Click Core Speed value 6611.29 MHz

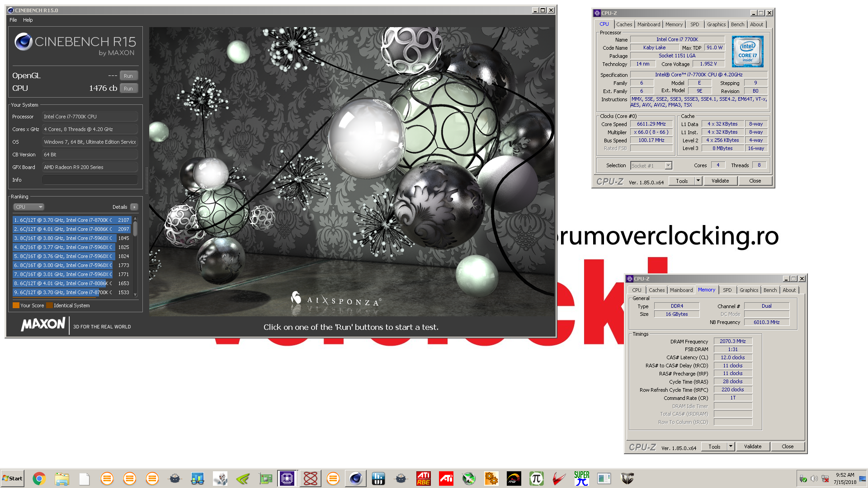651,124
